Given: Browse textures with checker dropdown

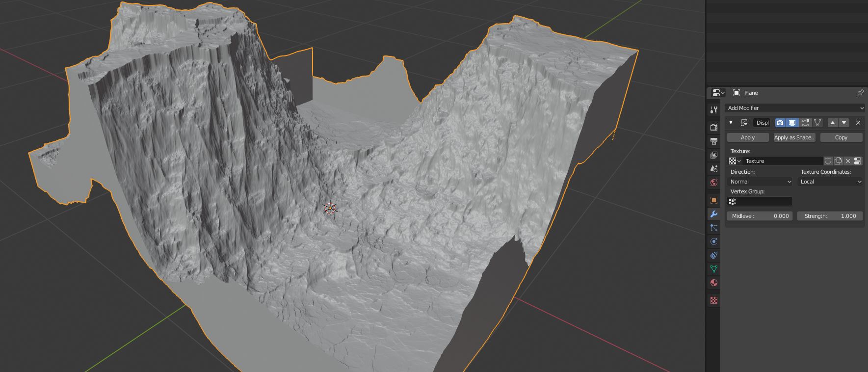Looking at the screenshot, I should point(735,161).
